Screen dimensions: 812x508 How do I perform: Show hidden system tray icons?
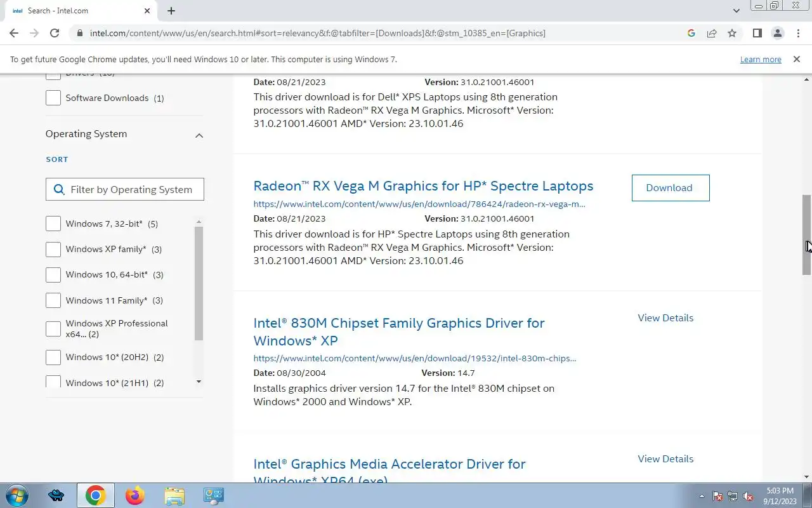tap(702, 497)
